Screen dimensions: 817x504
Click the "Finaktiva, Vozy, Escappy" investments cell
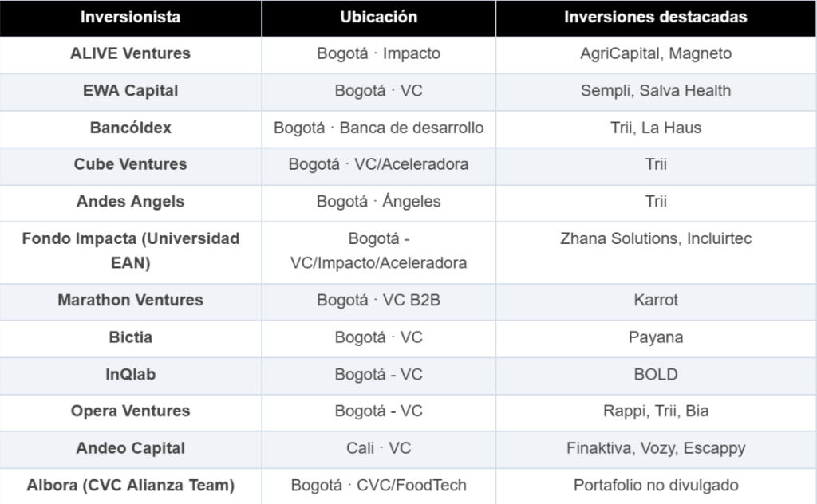coord(655,448)
